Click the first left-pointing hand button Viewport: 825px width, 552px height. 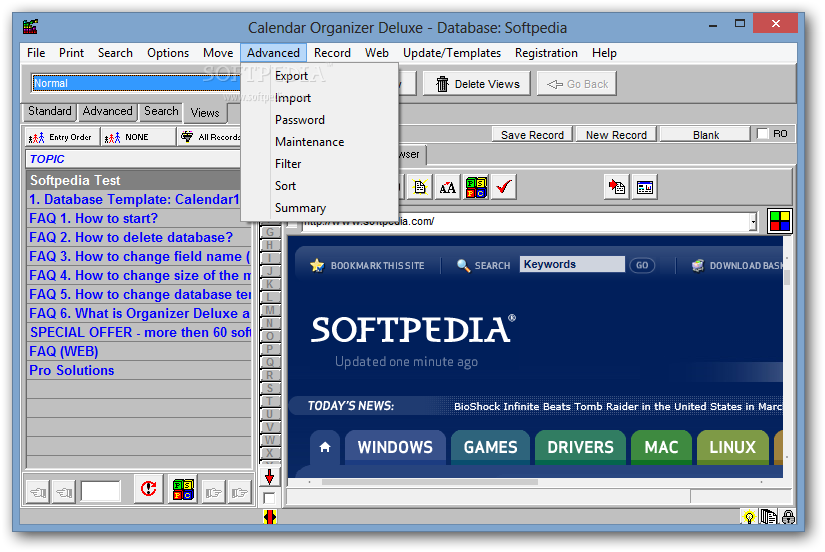click(x=38, y=493)
